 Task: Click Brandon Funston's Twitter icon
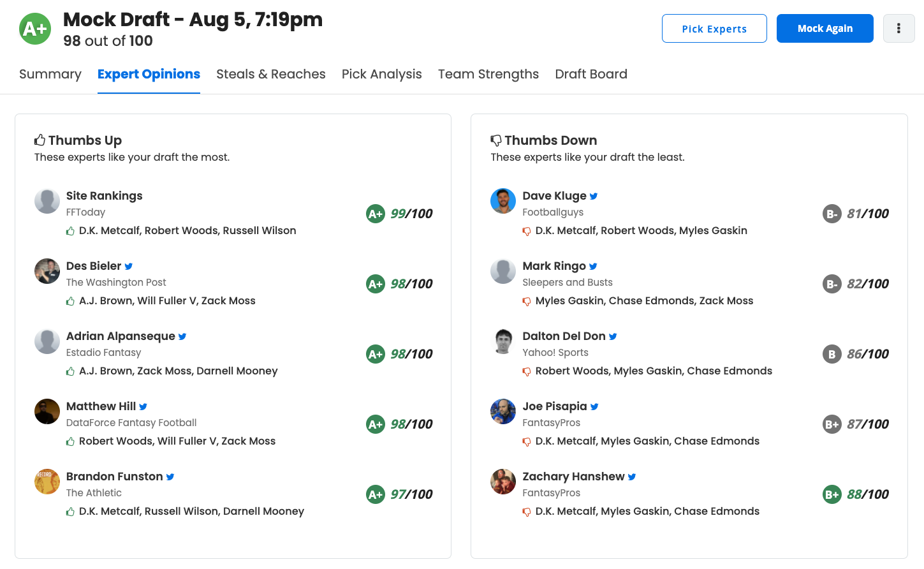170,477
